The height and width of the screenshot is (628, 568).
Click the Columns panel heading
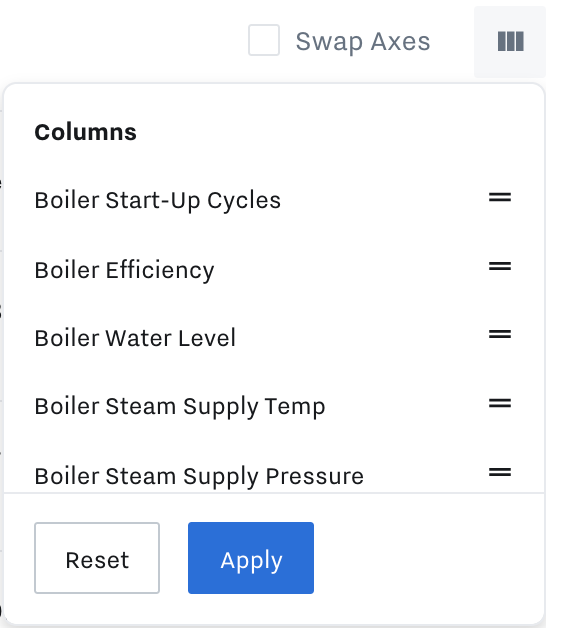click(85, 132)
